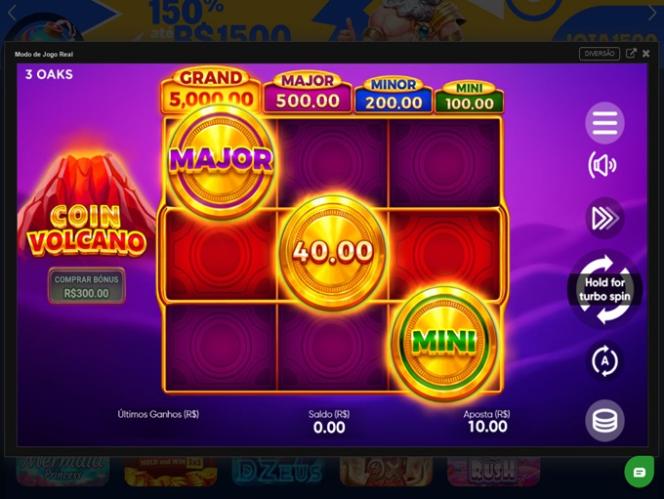664x499 pixels.
Task: Go to next banner arrow
Action: pyautogui.click(x=653, y=14)
